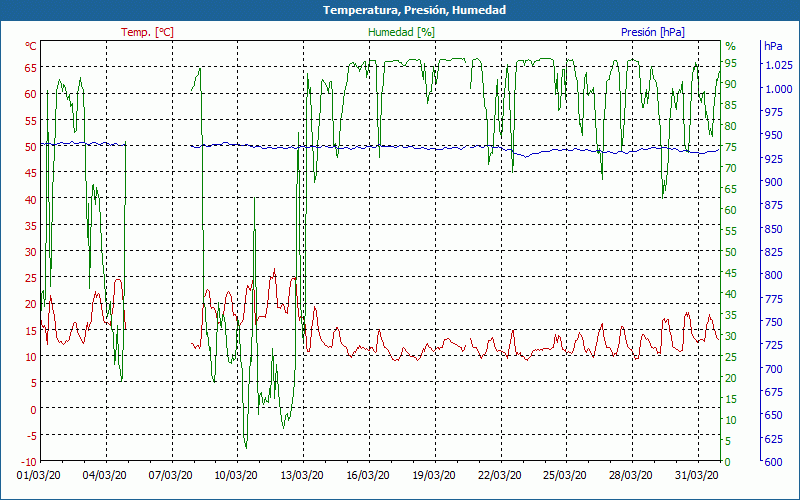This screenshot has height=500, width=800.
Task: Click the red '°C' axis unit label
Action: click(31, 46)
